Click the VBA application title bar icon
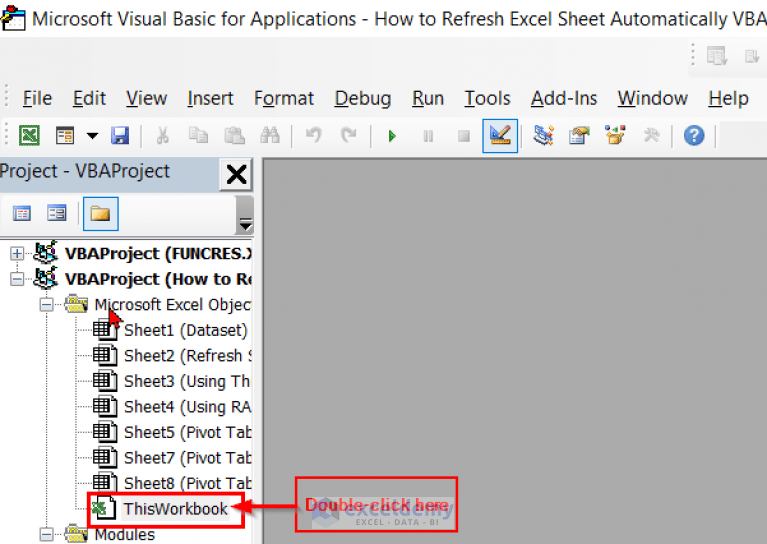Viewport: 767px width, 544px height. [x=13, y=18]
